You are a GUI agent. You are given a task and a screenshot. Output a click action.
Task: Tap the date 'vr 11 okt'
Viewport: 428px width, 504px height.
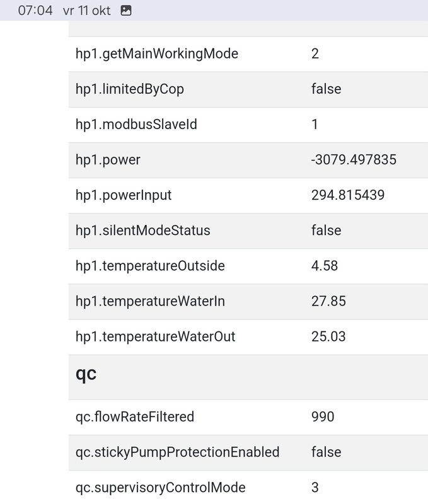click(x=86, y=10)
